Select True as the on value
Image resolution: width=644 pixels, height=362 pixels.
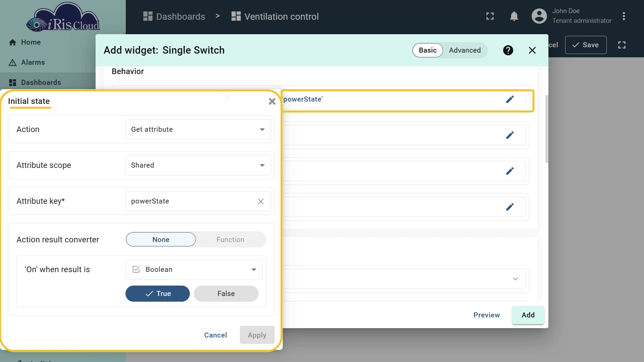point(158,294)
